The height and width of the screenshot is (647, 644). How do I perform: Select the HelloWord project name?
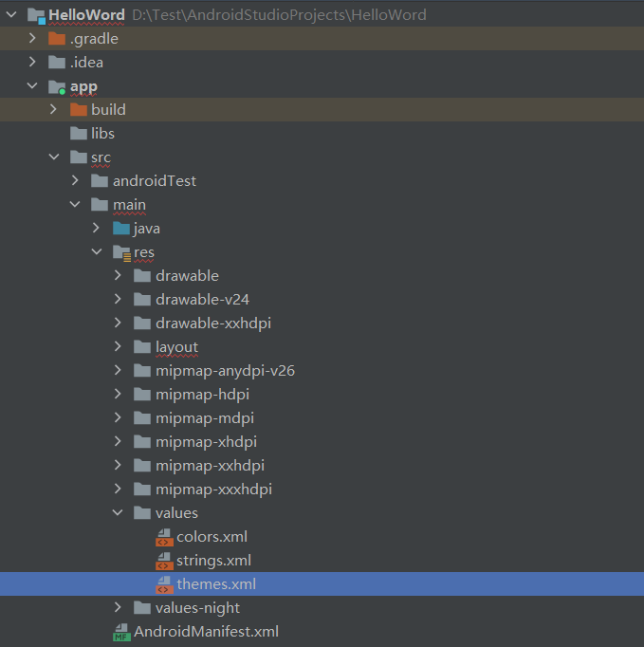coord(86,15)
